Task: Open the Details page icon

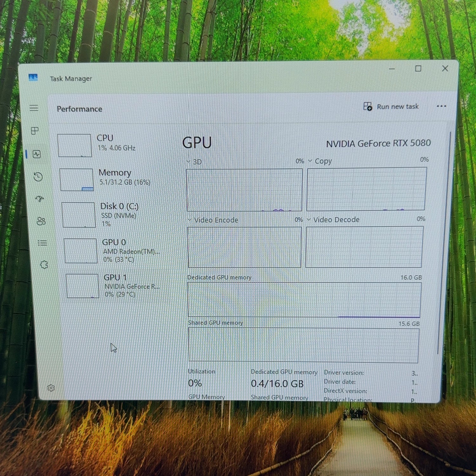Action: coord(43,243)
